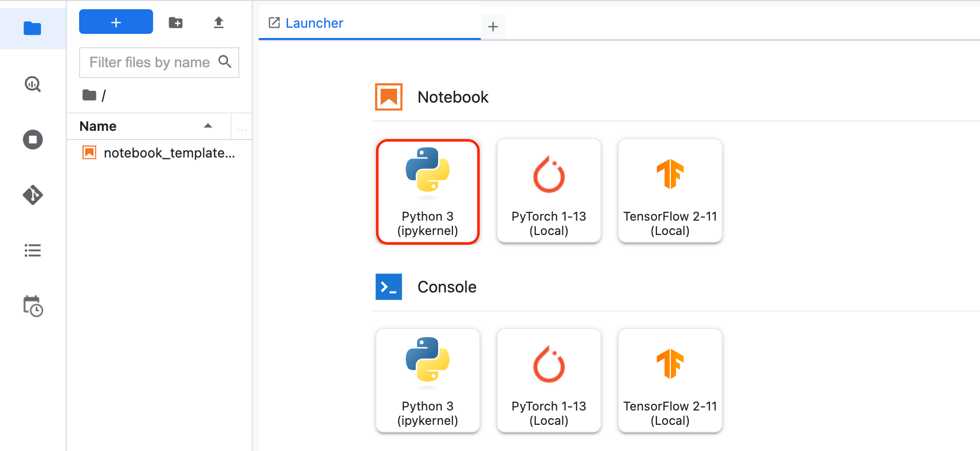The height and width of the screenshot is (451, 980).
Task: Launch a TensorFlow 2-11 (Local) console
Action: pyautogui.click(x=670, y=381)
